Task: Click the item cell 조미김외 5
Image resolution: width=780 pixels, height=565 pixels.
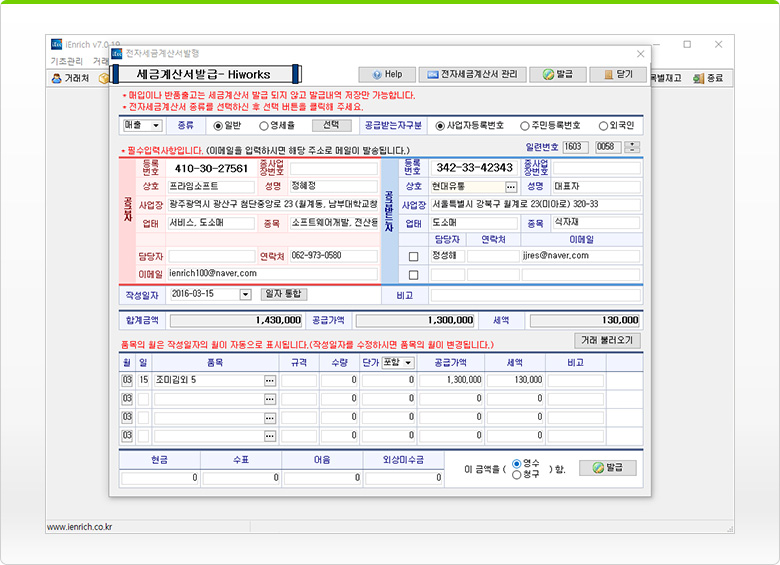Action: point(208,380)
